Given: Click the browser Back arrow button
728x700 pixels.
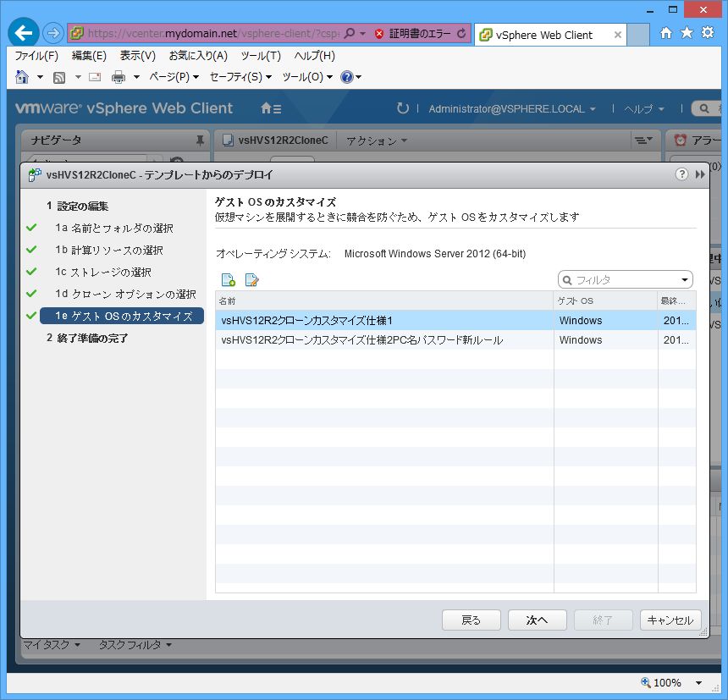Looking at the screenshot, I should pyautogui.click(x=23, y=33).
